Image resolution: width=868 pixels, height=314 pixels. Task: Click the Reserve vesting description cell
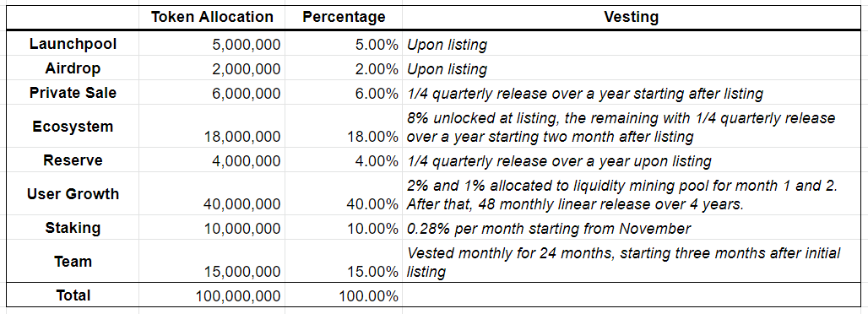632,160
